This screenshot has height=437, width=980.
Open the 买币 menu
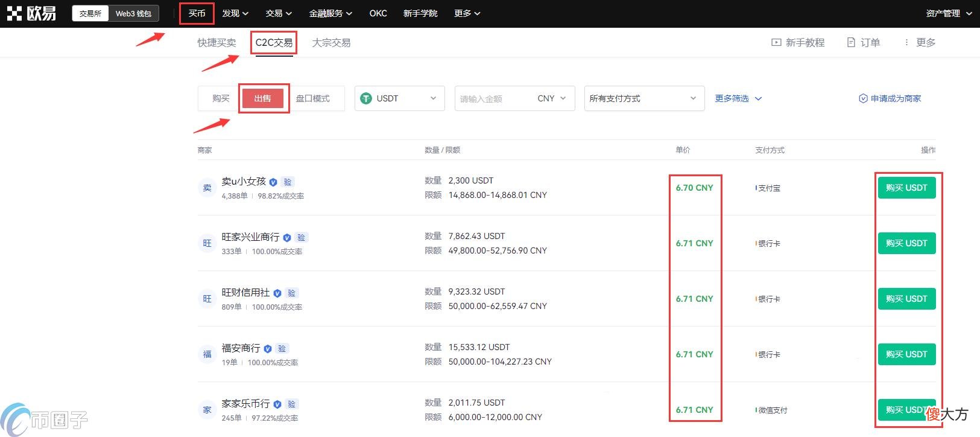197,13
